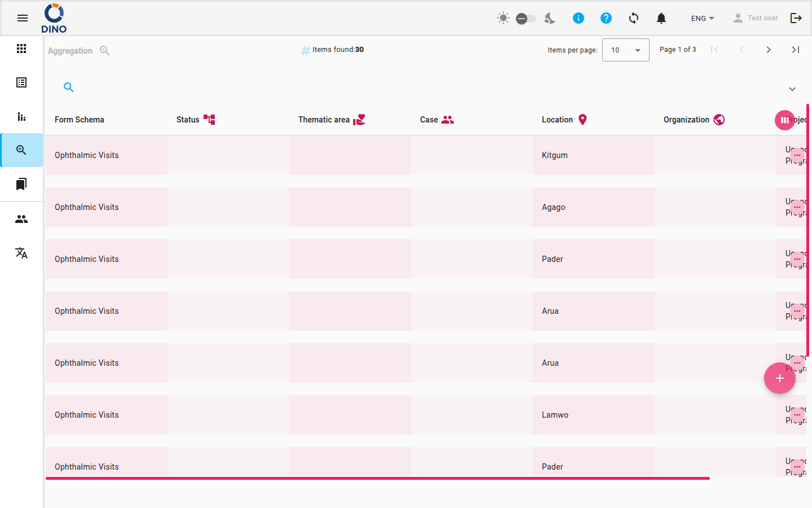Image resolution: width=812 pixels, height=508 pixels.
Task: Click the Organization globe icon
Action: tap(719, 120)
